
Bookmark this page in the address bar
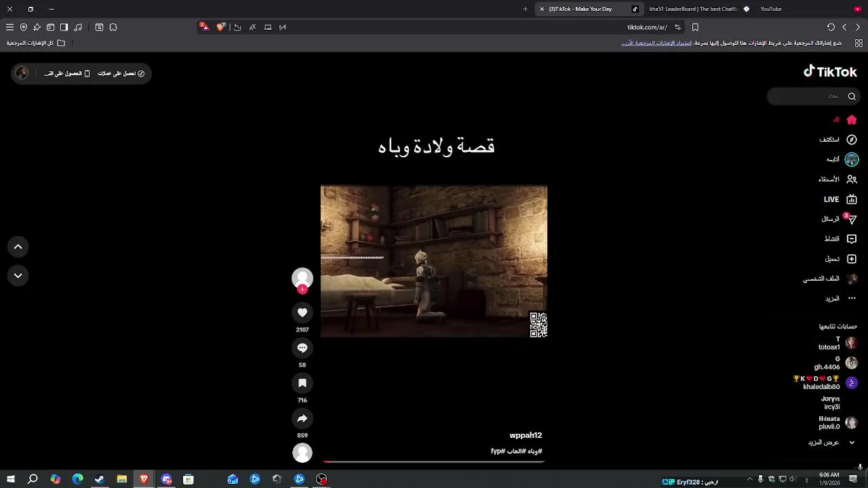[x=695, y=27]
